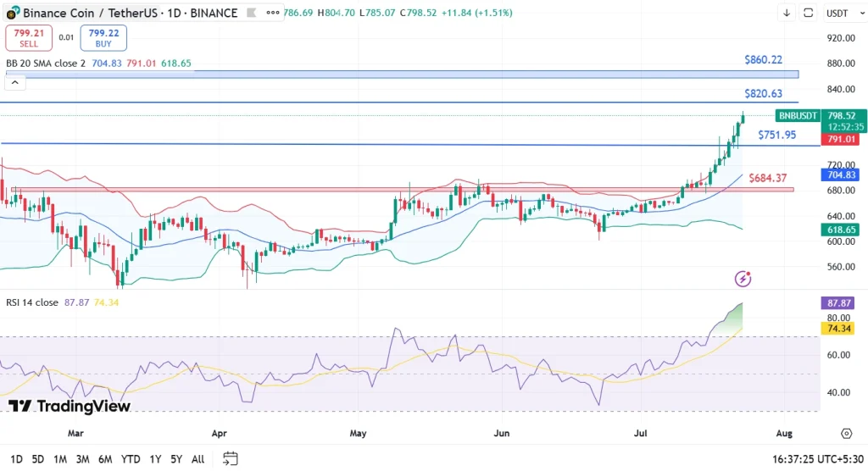Select the red $684.37 support zone rectangle
This screenshot has height=471, width=868.
[x=403, y=189]
